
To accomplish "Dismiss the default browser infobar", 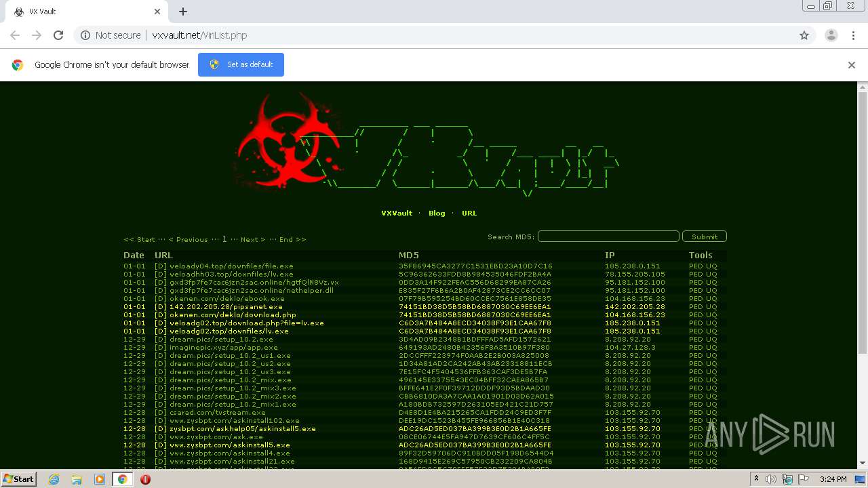I will click(x=852, y=65).
